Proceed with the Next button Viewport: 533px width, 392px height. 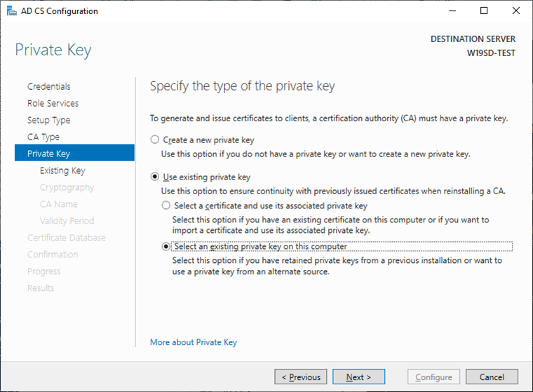pyautogui.click(x=358, y=377)
